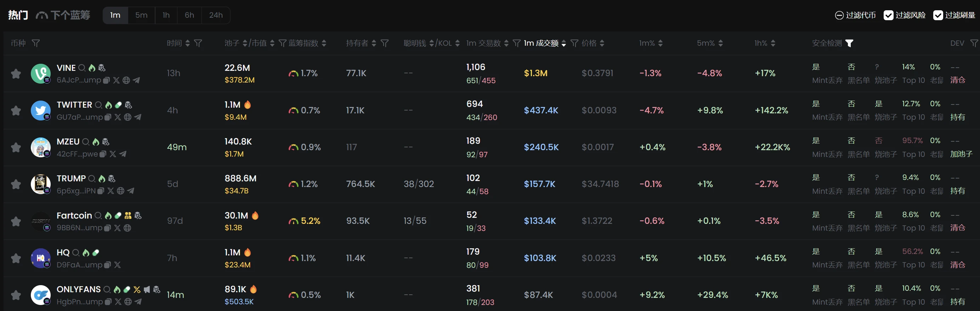Copy the TWITTER contract address
The width and height of the screenshot is (980, 311).
108,117
